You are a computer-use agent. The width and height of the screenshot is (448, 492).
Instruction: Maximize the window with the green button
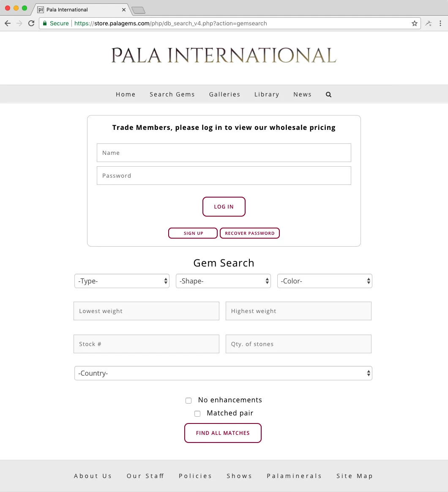[x=25, y=8]
